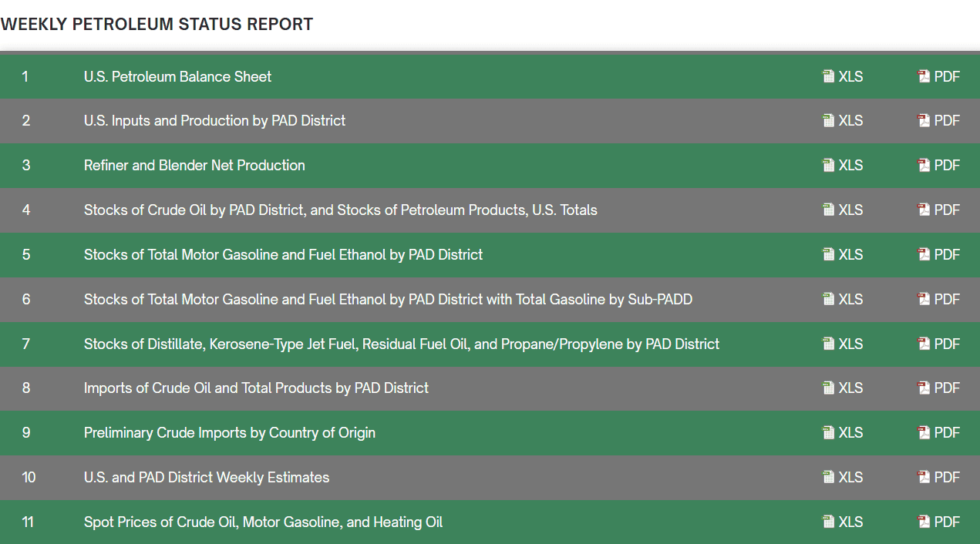The height and width of the screenshot is (544, 980).
Task: Click XLS icon for Imports of Crude Oil row
Action: [829, 388]
